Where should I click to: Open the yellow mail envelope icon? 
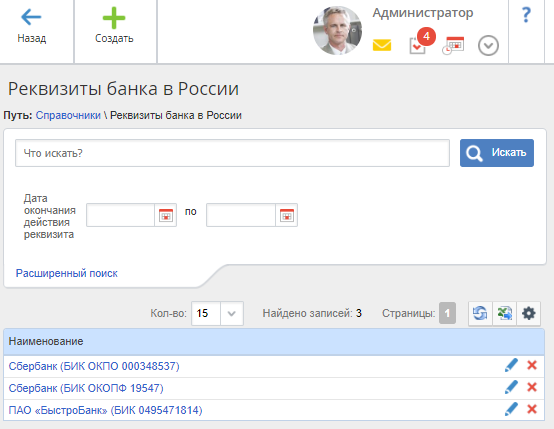(x=382, y=45)
